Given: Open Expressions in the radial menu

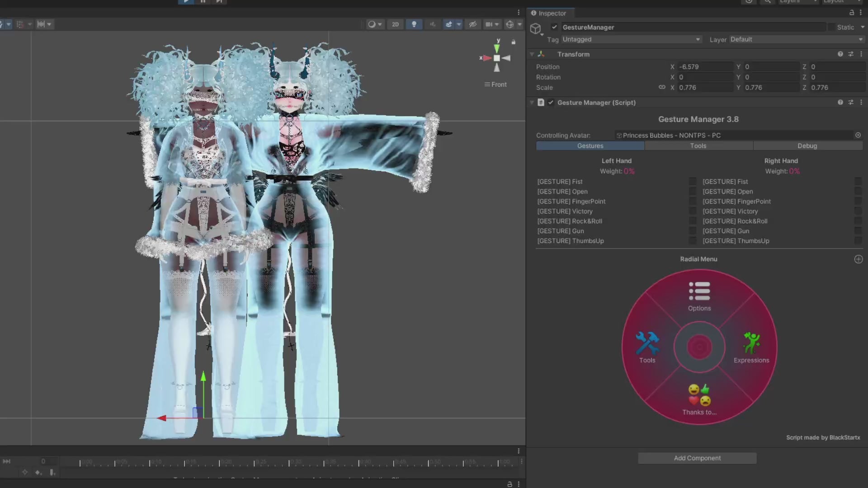Looking at the screenshot, I should click(x=751, y=343).
